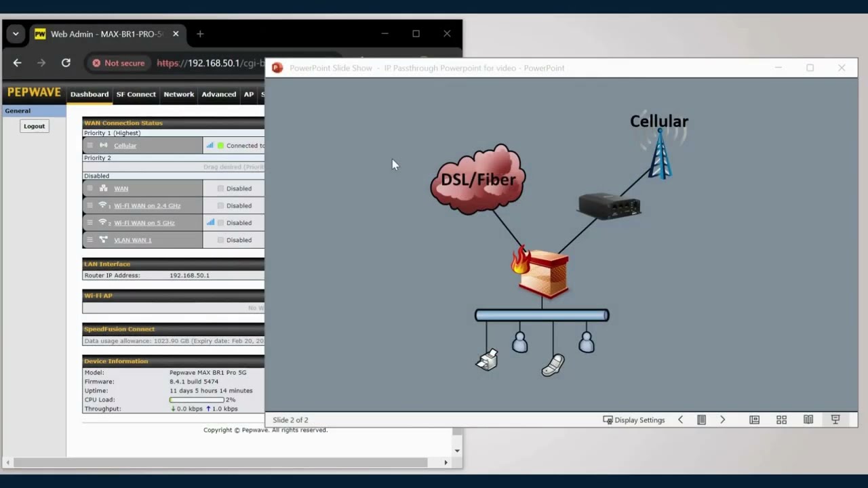
Task: Click the Wi-Fi 2.4 GHz Disabled status box
Action: pos(220,205)
